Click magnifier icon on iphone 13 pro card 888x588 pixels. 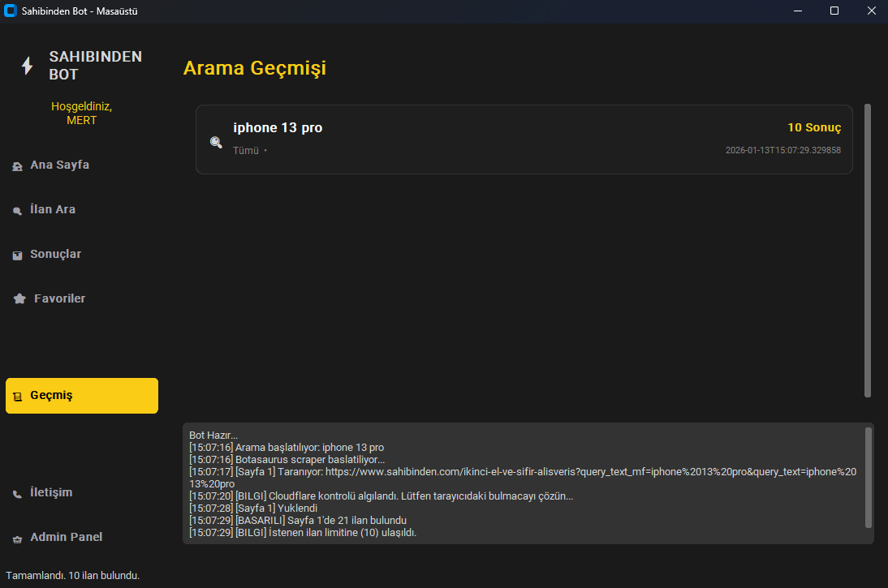pos(217,142)
